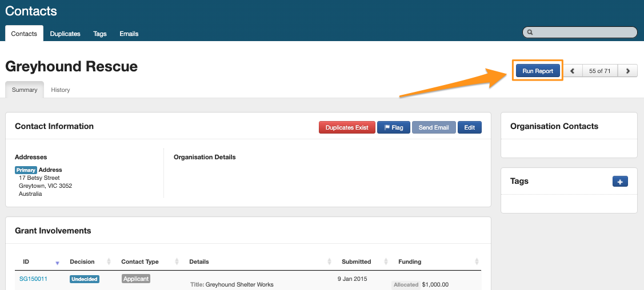This screenshot has height=290, width=644.
Task: Sort by Details column arrows
Action: click(x=330, y=262)
